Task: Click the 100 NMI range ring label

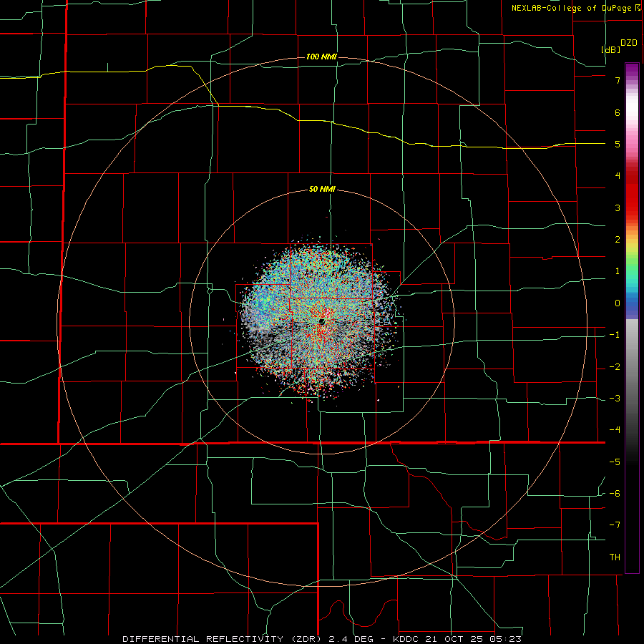Action: [x=321, y=57]
